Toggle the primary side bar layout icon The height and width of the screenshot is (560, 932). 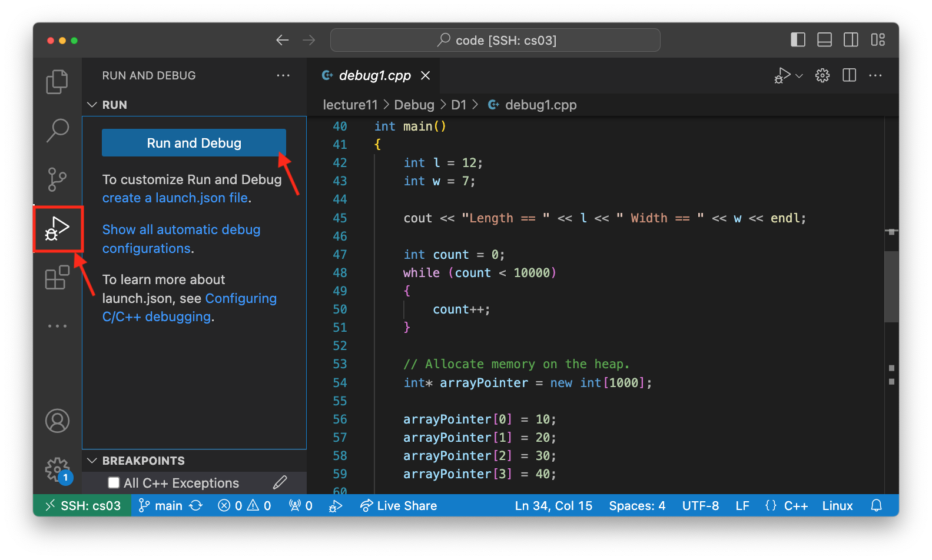point(798,39)
